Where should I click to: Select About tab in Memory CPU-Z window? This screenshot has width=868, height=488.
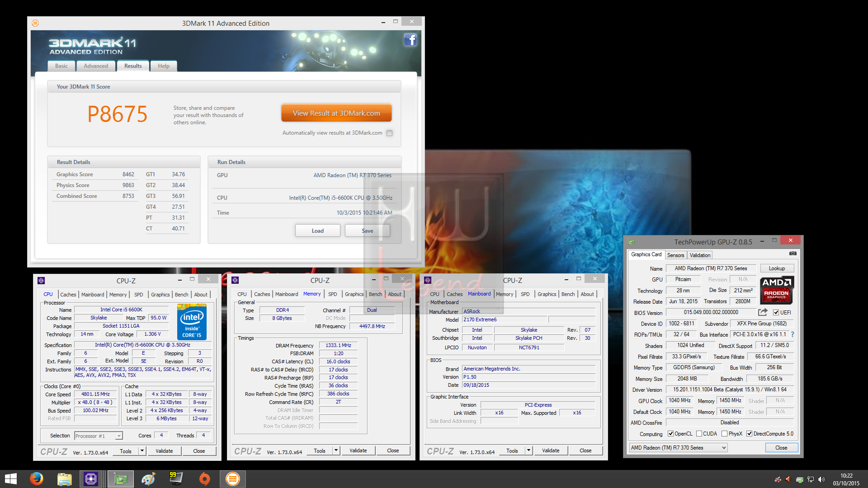[x=395, y=294]
